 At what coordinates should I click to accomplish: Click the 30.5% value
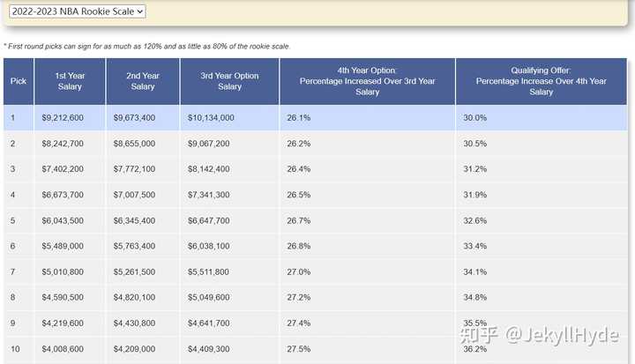[475, 144]
